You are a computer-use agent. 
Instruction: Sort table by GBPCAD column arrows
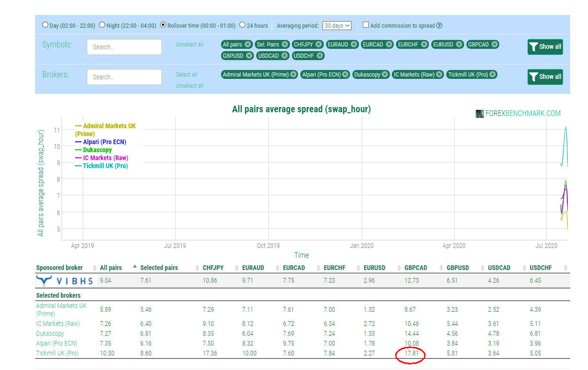[x=441, y=268]
